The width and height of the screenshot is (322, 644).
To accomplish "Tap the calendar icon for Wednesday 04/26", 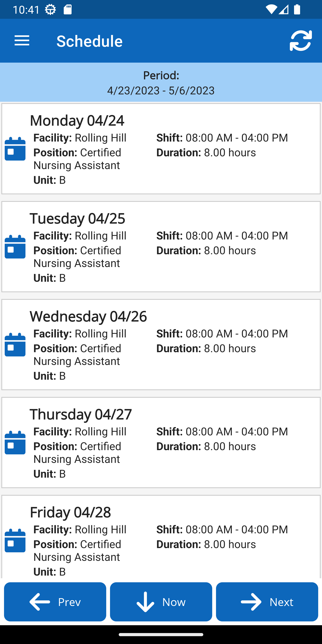I will (15, 345).
